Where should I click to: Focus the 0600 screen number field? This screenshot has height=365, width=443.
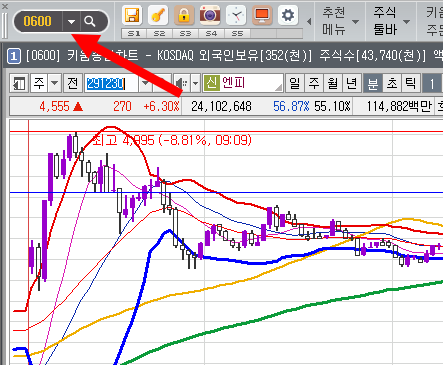coord(38,22)
